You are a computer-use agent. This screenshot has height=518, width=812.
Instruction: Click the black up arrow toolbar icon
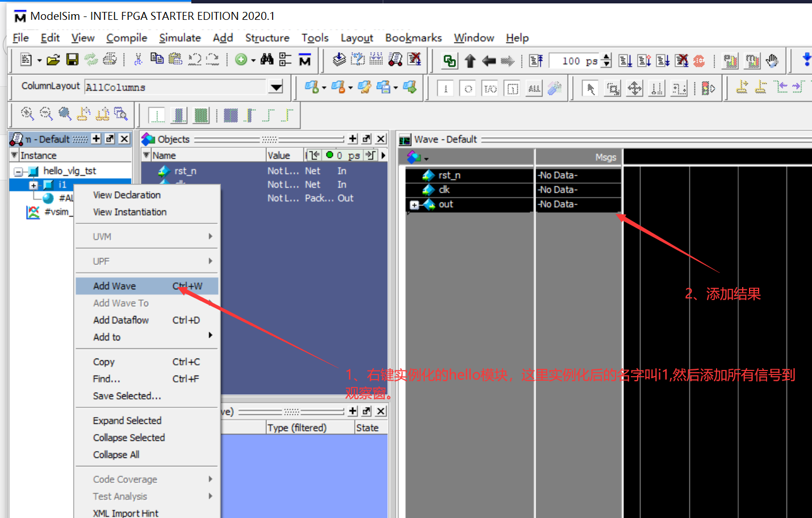coord(470,61)
